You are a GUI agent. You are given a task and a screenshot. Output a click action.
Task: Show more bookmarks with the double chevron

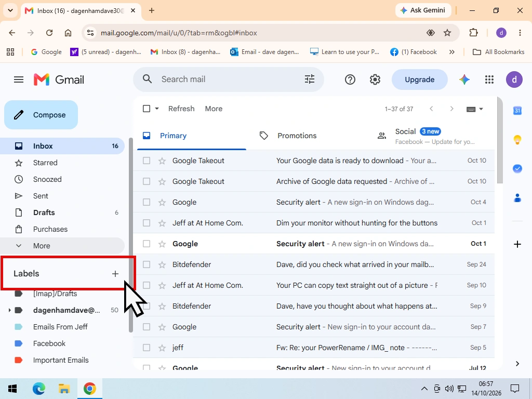pyautogui.click(x=451, y=52)
